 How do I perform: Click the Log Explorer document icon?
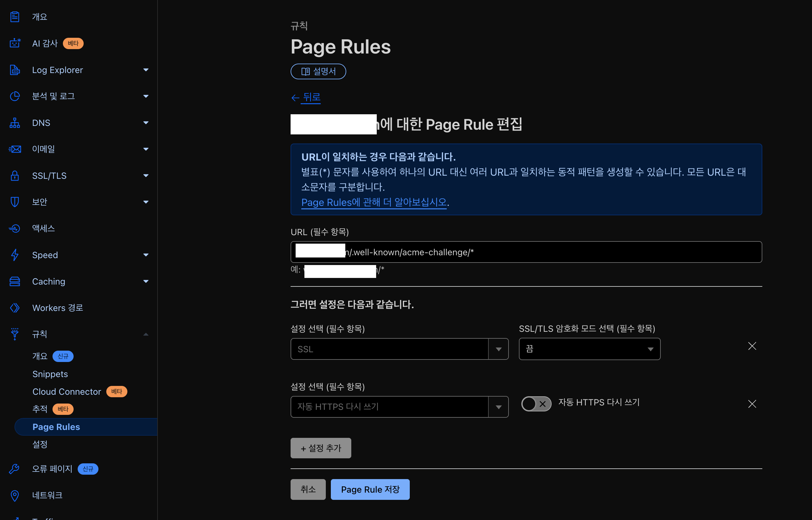(x=14, y=70)
